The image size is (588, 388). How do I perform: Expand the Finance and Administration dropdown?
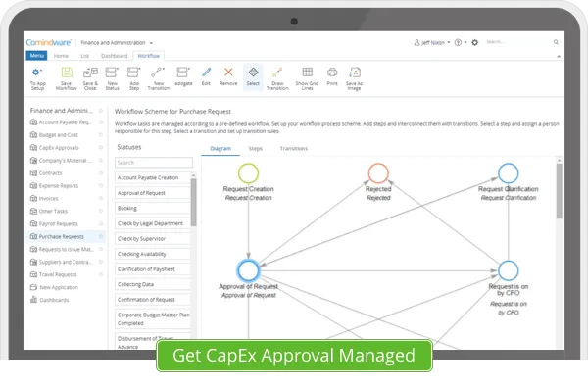(117, 43)
